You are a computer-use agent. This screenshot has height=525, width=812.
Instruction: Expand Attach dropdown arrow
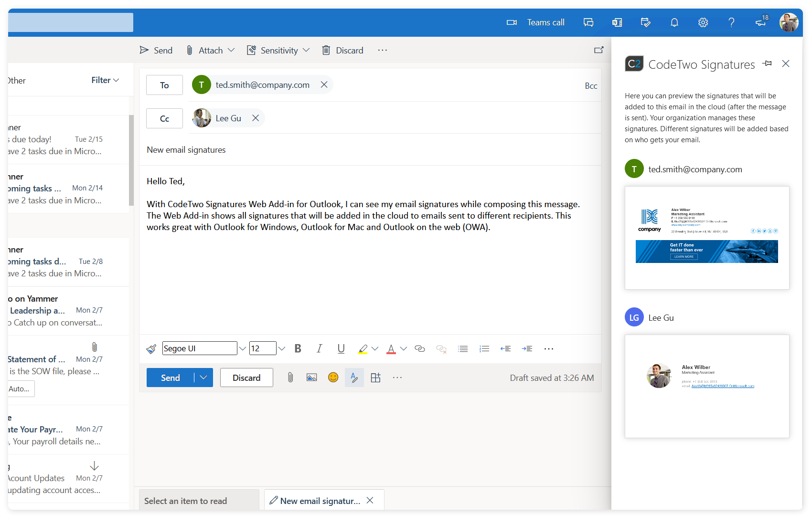point(231,50)
